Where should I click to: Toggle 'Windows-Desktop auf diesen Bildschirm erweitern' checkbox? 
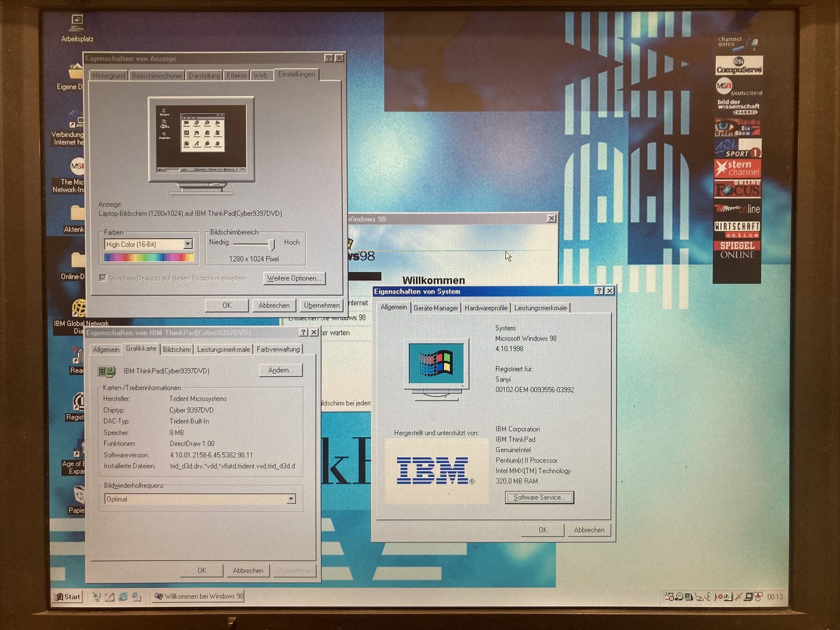[103, 278]
